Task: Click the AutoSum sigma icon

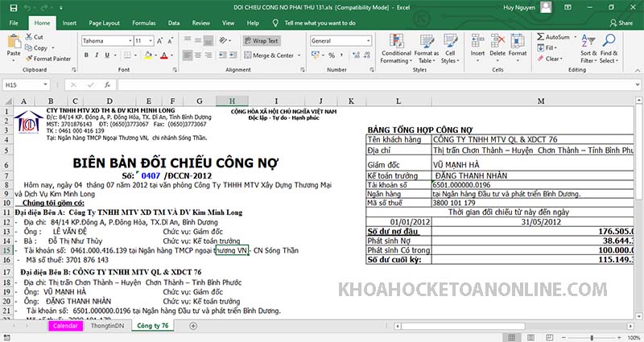Action: pos(540,37)
